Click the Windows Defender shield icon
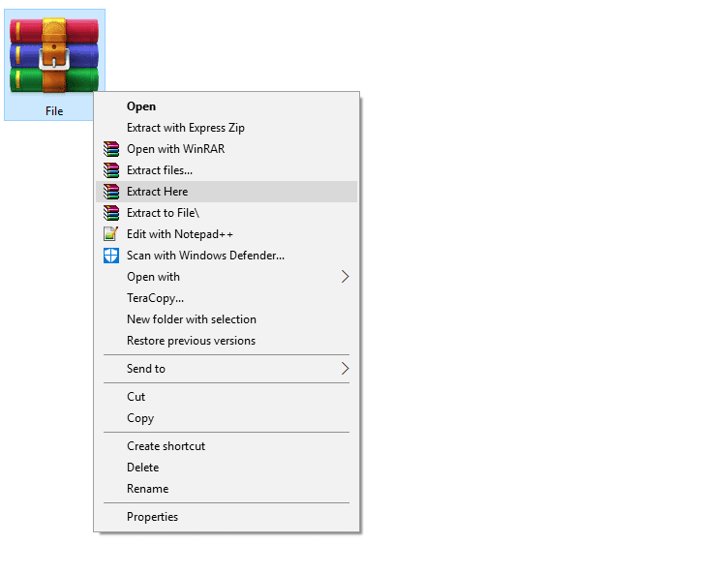The width and height of the screenshot is (728, 574). coord(111,256)
